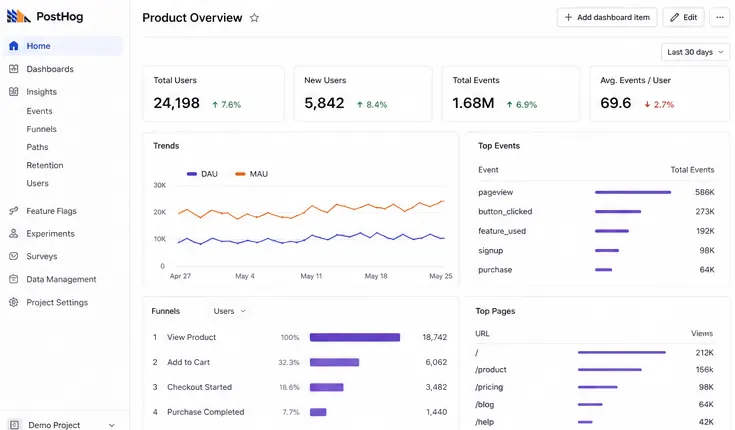
Task: Click the purchase event row
Action: [596, 270]
